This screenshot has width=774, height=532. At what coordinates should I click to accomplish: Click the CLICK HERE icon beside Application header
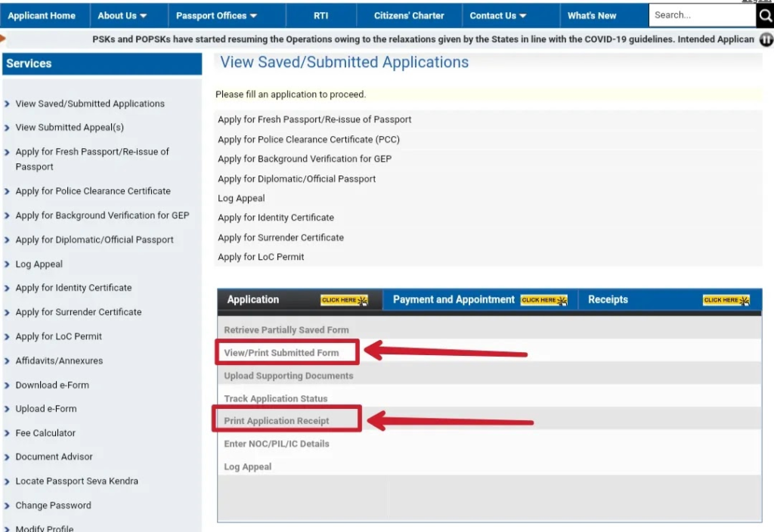pos(344,299)
